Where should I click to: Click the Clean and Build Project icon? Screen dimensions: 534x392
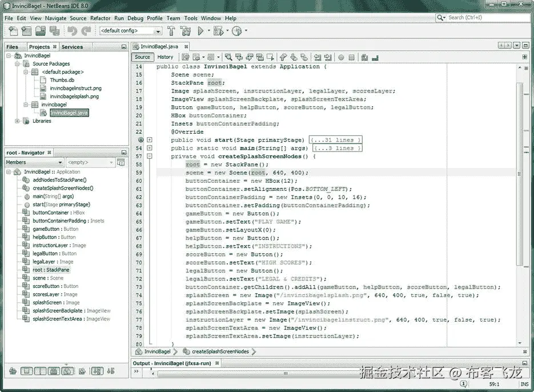coord(186,31)
